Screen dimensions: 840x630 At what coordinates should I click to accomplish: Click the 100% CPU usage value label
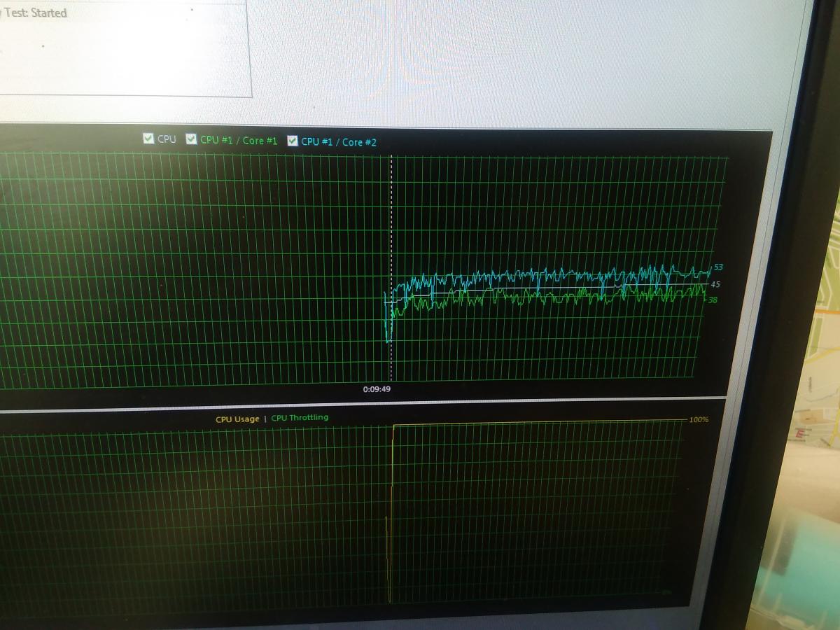point(699,420)
